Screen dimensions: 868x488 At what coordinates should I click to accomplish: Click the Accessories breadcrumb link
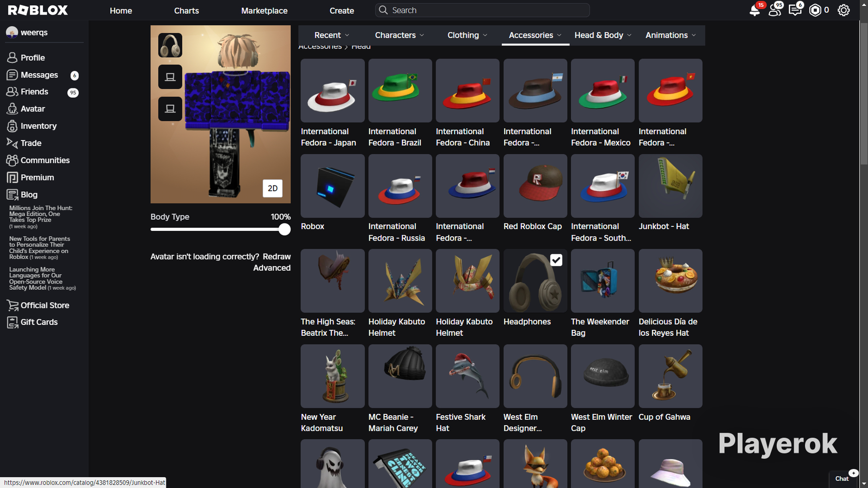320,47
